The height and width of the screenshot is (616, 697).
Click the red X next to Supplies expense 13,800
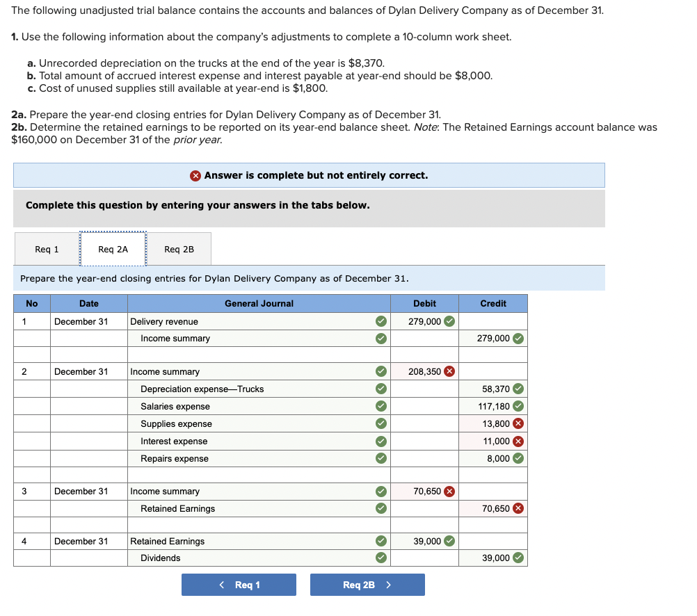[x=518, y=423]
